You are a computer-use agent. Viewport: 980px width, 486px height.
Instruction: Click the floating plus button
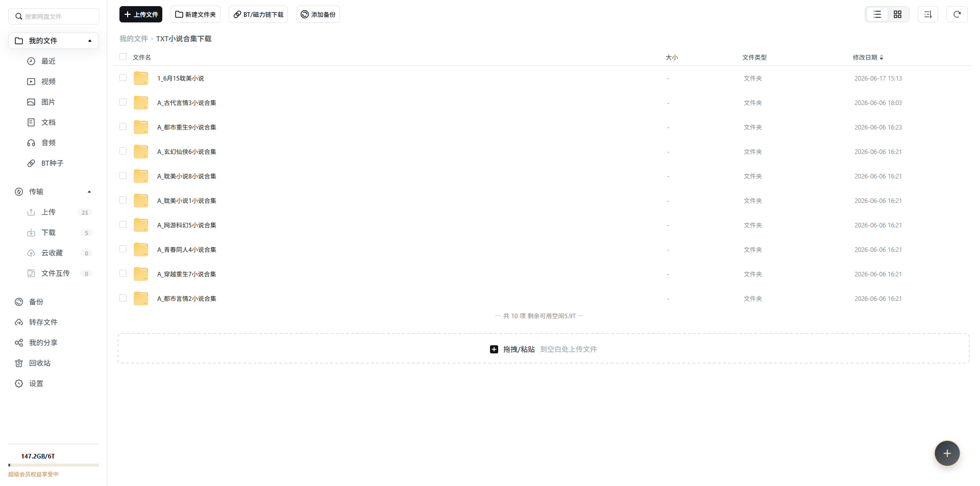[947, 453]
